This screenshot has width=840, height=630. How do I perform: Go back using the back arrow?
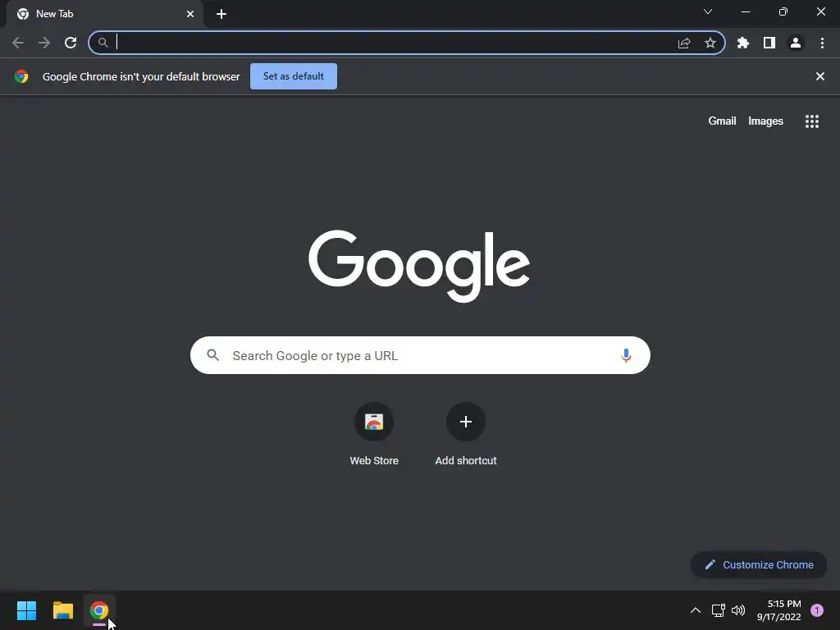point(18,43)
